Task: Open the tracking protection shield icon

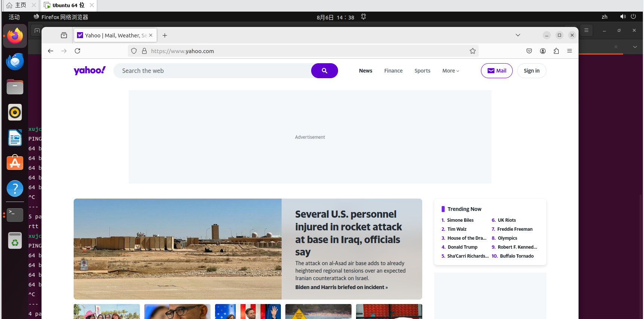Action: (134, 51)
